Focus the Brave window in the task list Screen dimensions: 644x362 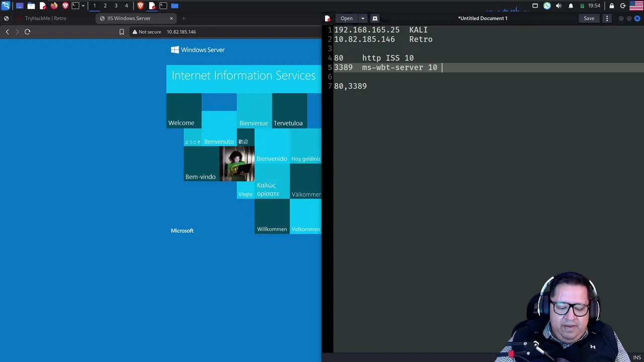[140, 6]
